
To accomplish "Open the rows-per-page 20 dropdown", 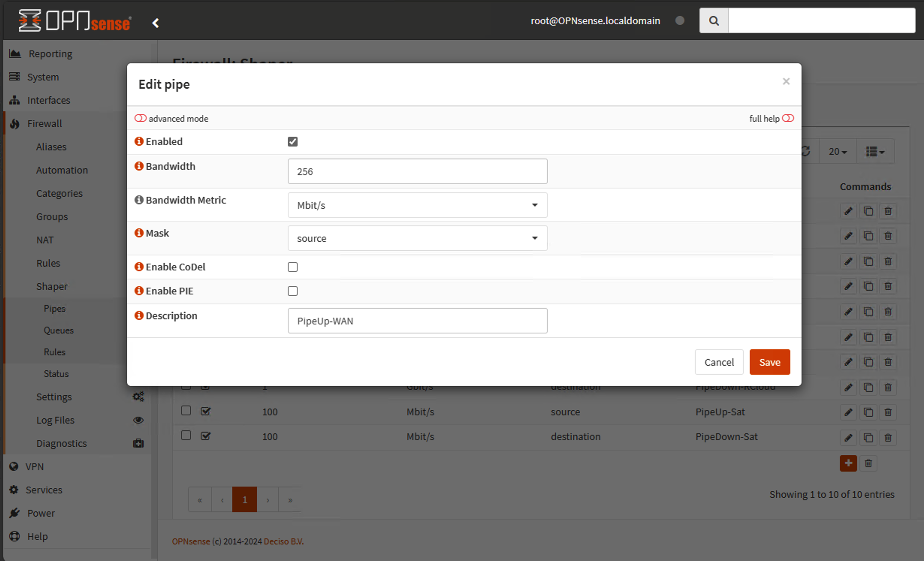I will click(838, 151).
